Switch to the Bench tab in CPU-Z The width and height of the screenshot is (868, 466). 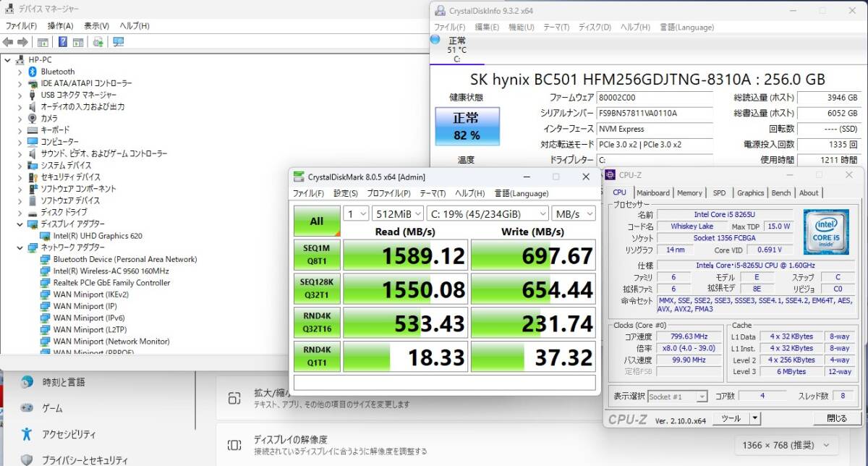[781, 192]
